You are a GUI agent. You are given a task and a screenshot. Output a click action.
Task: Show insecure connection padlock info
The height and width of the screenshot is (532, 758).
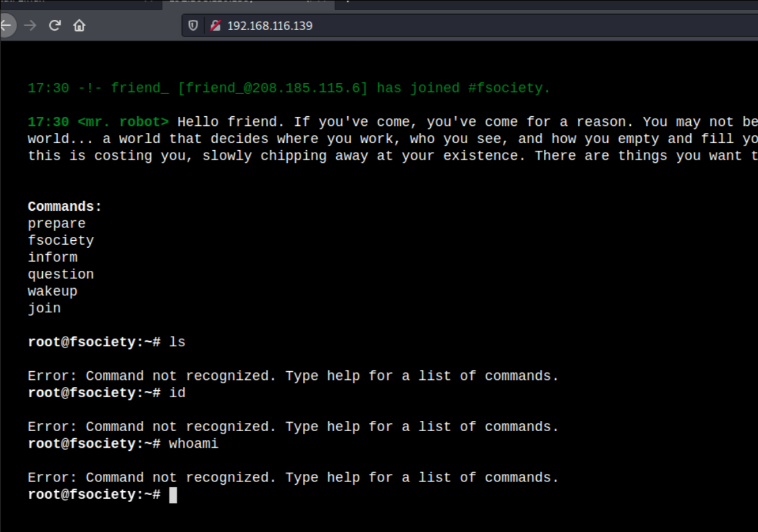pos(215,26)
